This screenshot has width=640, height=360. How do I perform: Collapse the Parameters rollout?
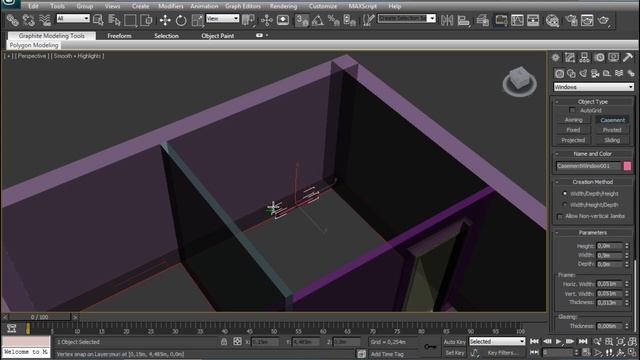click(x=593, y=233)
